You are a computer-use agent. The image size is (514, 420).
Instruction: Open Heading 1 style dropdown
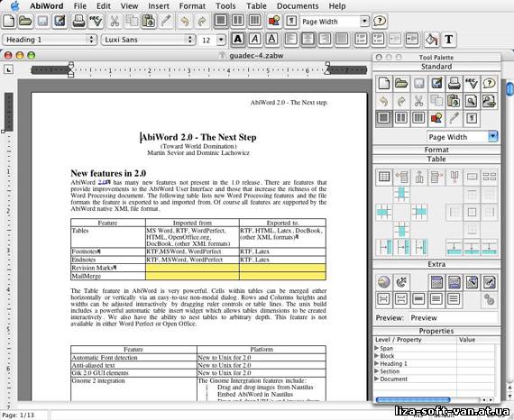(x=50, y=40)
